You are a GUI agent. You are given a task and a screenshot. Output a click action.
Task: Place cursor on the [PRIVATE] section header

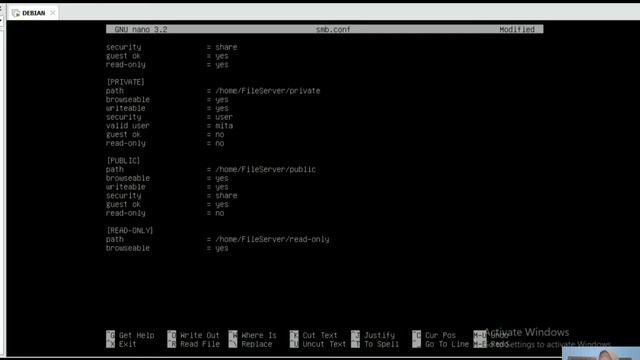125,82
